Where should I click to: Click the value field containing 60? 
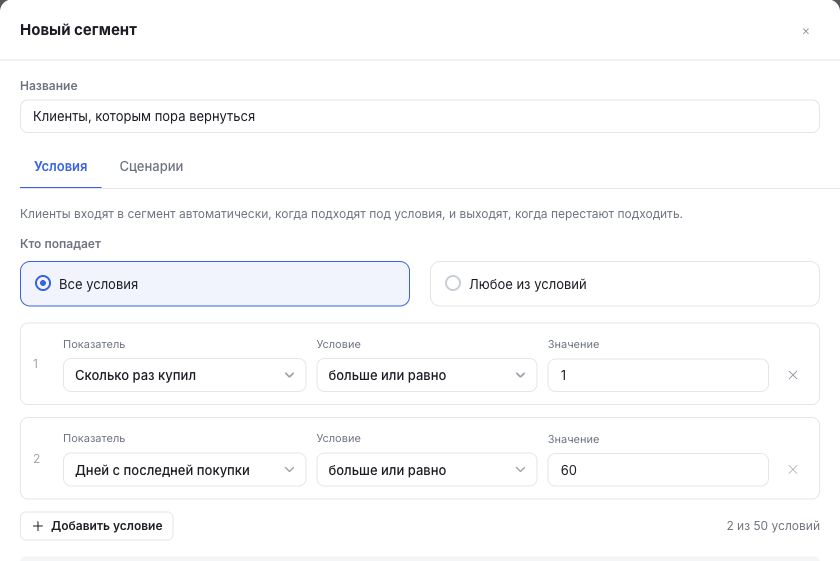point(658,470)
